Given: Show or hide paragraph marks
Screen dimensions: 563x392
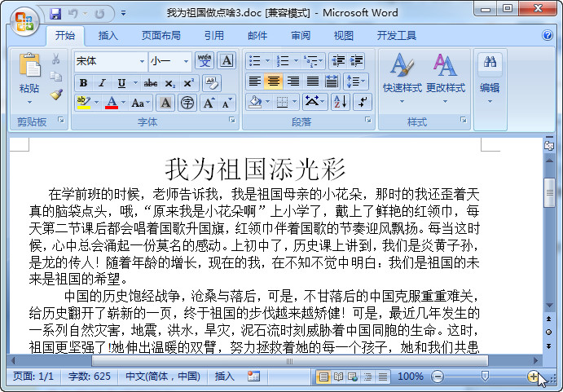Looking at the screenshot, I should pyautogui.click(x=363, y=102).
